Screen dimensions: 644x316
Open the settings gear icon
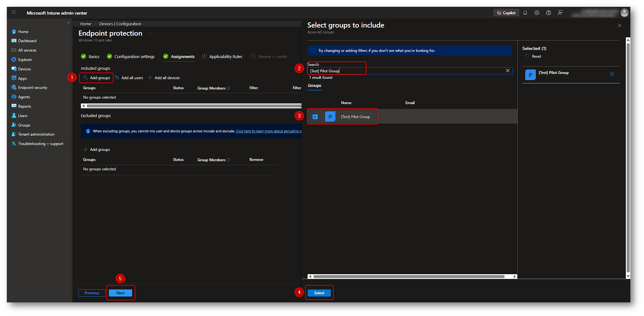[x=537, y=13]
